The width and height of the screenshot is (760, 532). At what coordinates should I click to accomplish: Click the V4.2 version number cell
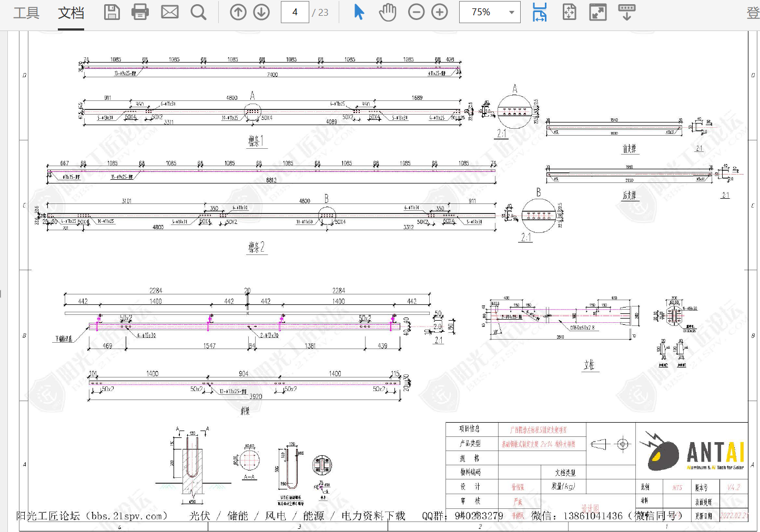pos(734,487)
